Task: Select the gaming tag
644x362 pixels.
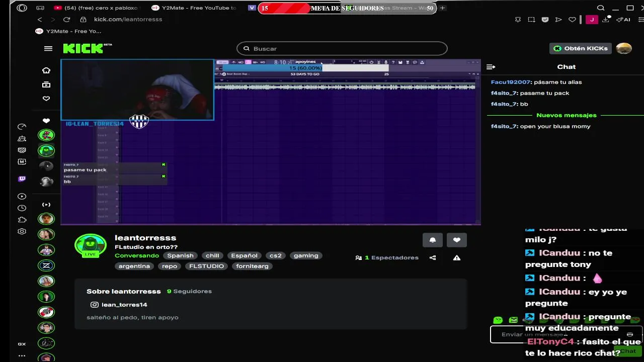Action: point(306,256)
